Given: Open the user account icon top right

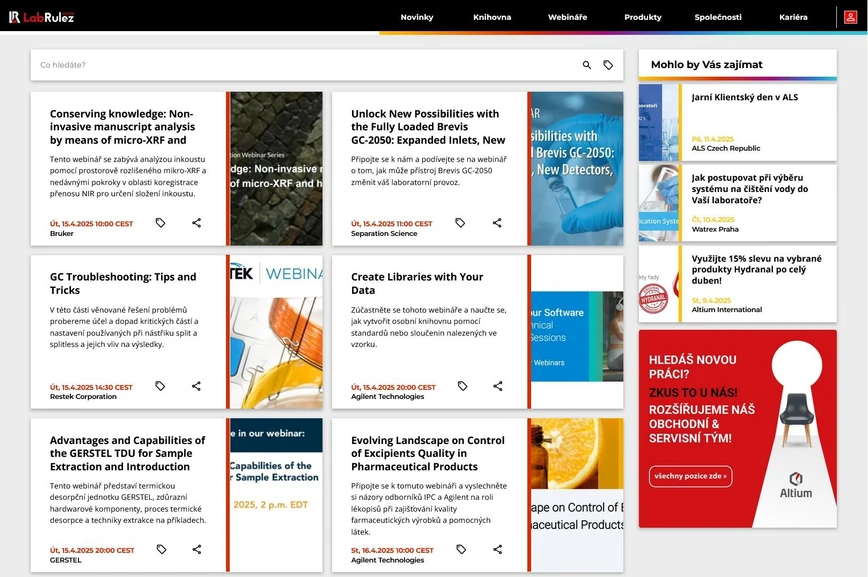Looking at the screenshot, I should click(851, 16).
